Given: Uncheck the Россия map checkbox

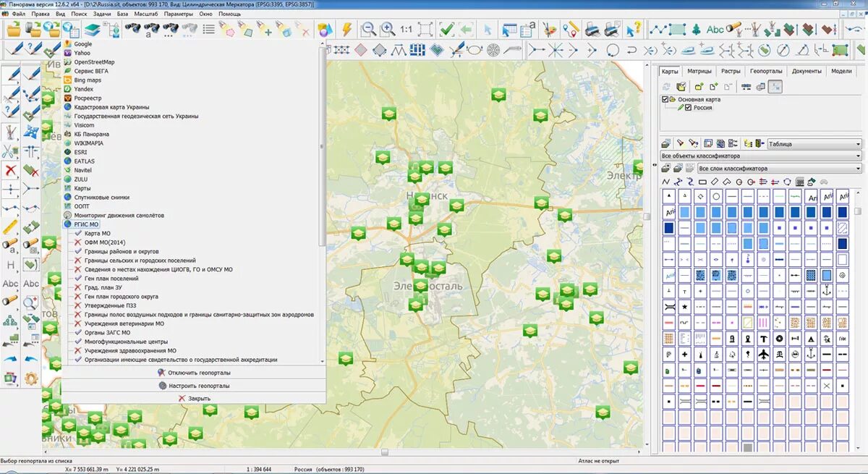Looking at the screenshot, I should (x=689, y=108).
